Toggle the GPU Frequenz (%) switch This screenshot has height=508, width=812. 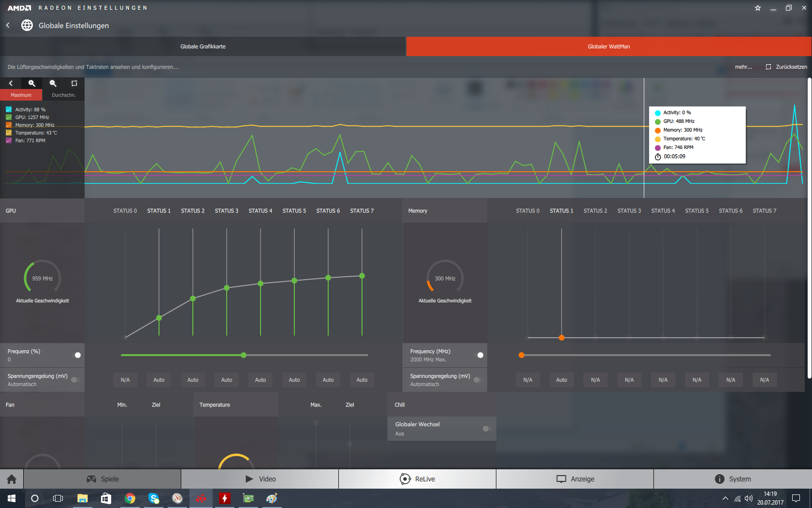click(x=76, y=355)
